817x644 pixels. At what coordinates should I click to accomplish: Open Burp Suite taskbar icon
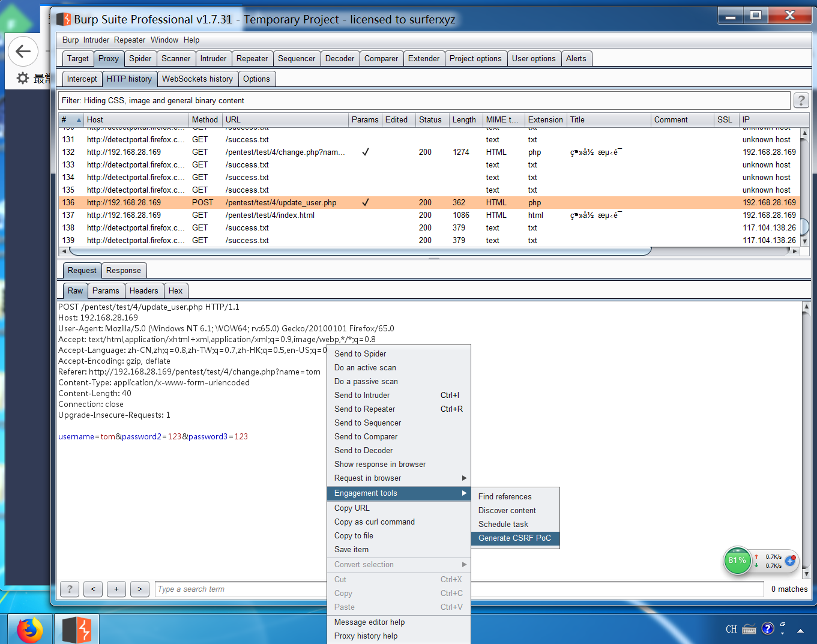point(77,630)
